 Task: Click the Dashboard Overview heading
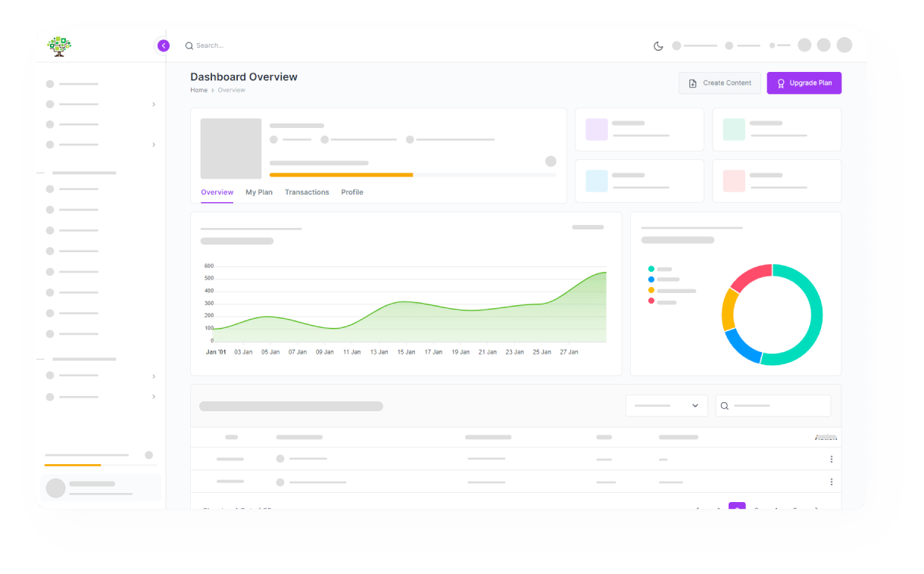pyautogui.click(x=244, y=76)
